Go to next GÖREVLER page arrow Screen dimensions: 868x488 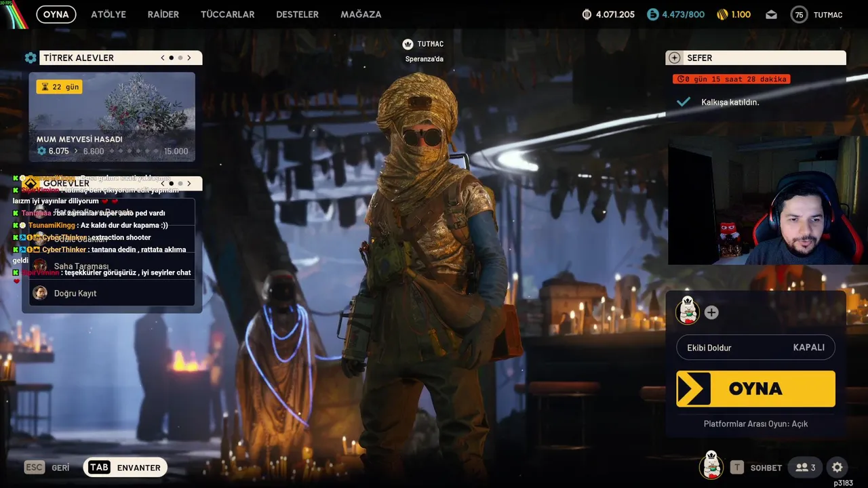(x=189, y=183)
